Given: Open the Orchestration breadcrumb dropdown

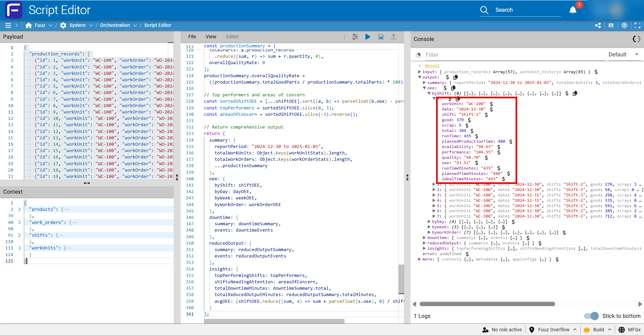Looking at the screenshot, I should click(x=135, y=25).
